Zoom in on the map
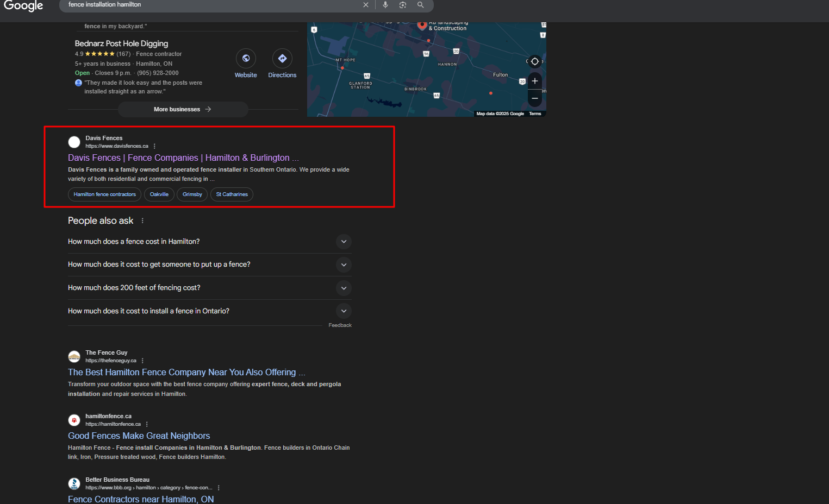 [x=535, y=81]
